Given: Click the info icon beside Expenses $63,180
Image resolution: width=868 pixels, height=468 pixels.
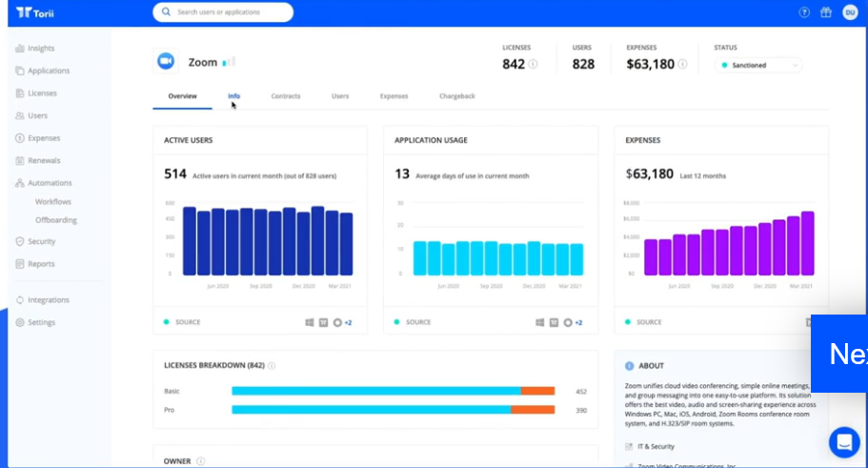Looking at the screenshot, I should pyautogui.click(x=683, y=64).
